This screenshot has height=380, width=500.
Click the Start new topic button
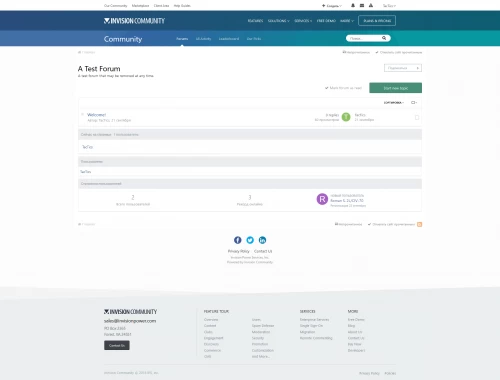pos(395,88)
